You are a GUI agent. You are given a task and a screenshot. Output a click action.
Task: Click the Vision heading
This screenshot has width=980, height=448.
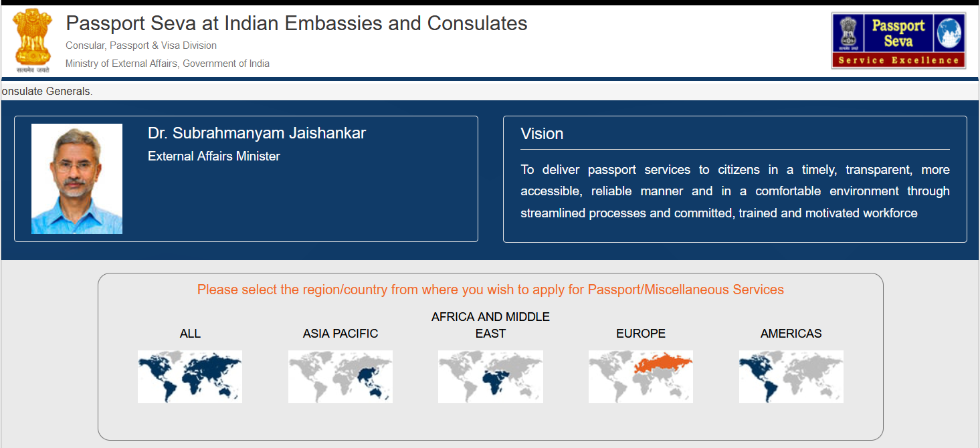pos(542,134)
